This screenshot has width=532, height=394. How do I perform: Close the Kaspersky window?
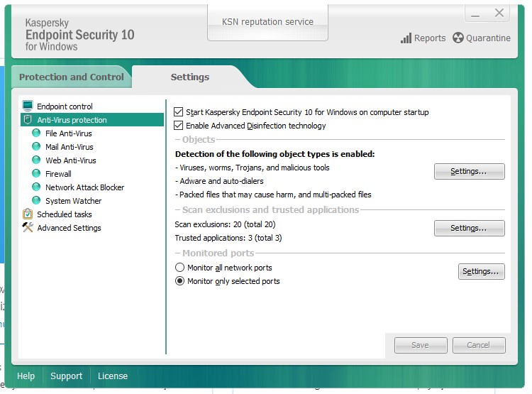[x=499, y=13]
